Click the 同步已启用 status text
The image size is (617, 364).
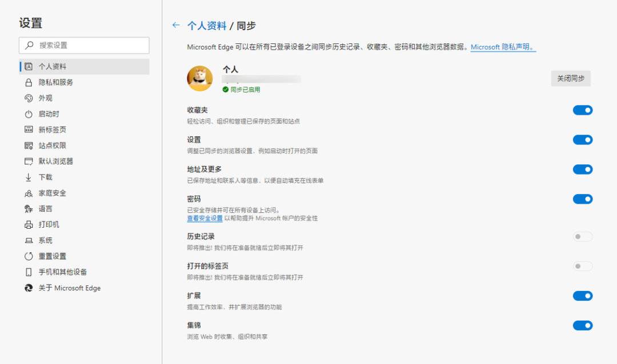pos(245,90)
